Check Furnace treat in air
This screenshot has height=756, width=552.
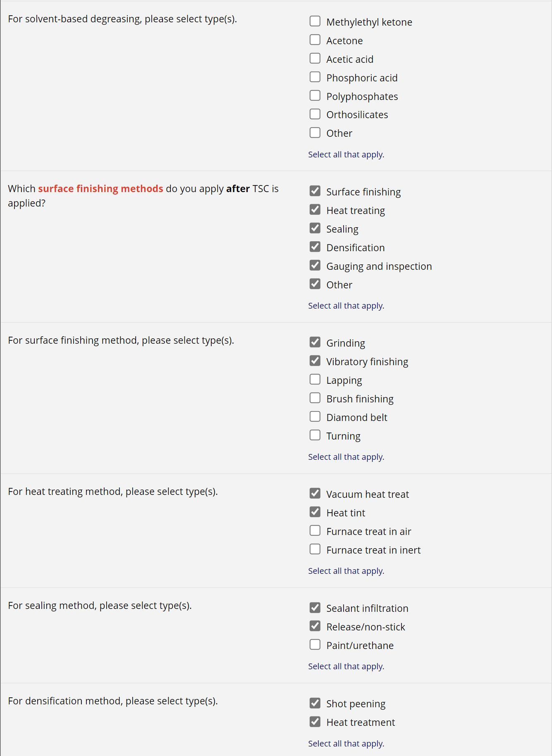tap(315, 531)
